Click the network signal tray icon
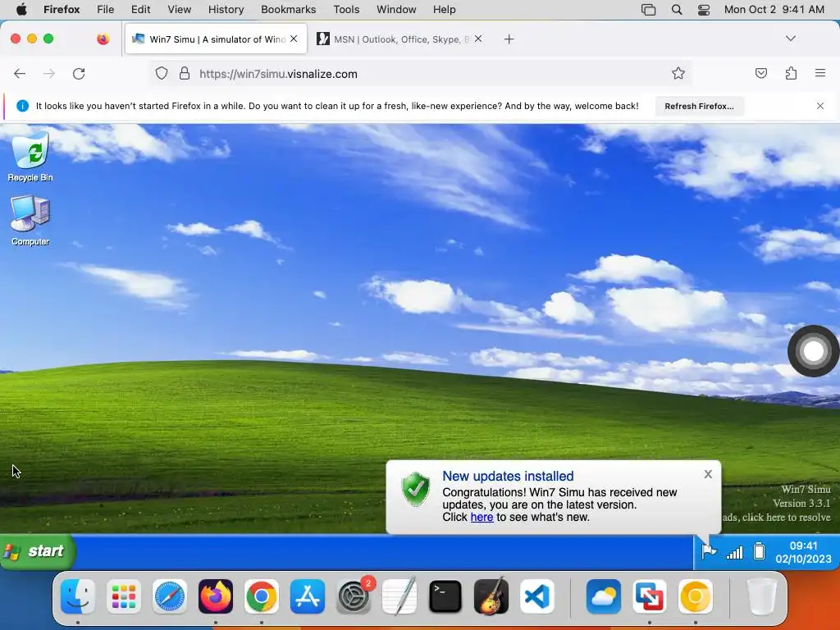The image size is (840, 630). [x=734, y=552]
